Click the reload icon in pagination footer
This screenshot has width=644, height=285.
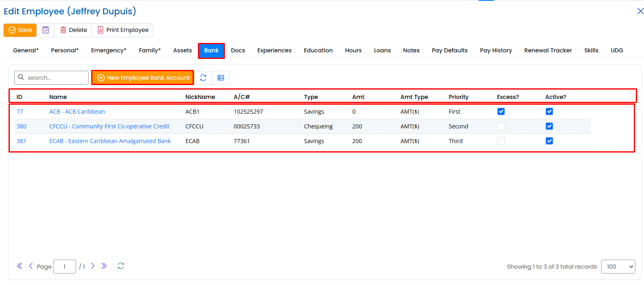[121, 266]
